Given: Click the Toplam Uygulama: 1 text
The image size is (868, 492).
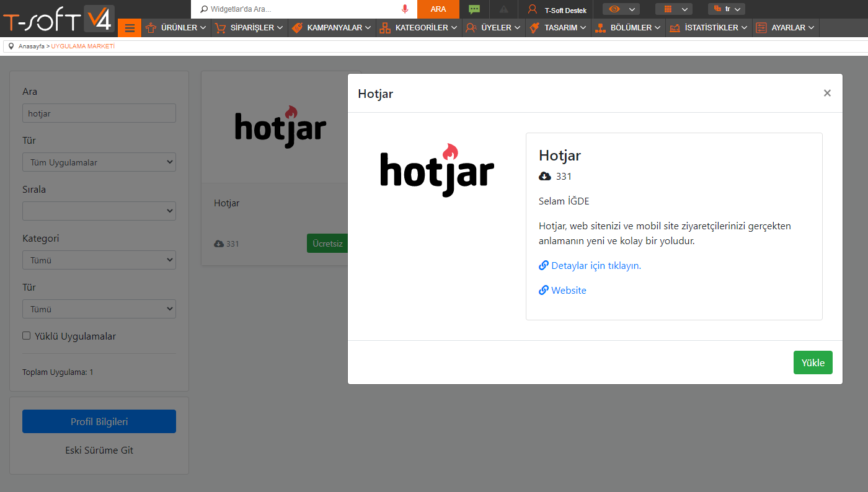Looking at the screenshot, I should tap(58, 372).
